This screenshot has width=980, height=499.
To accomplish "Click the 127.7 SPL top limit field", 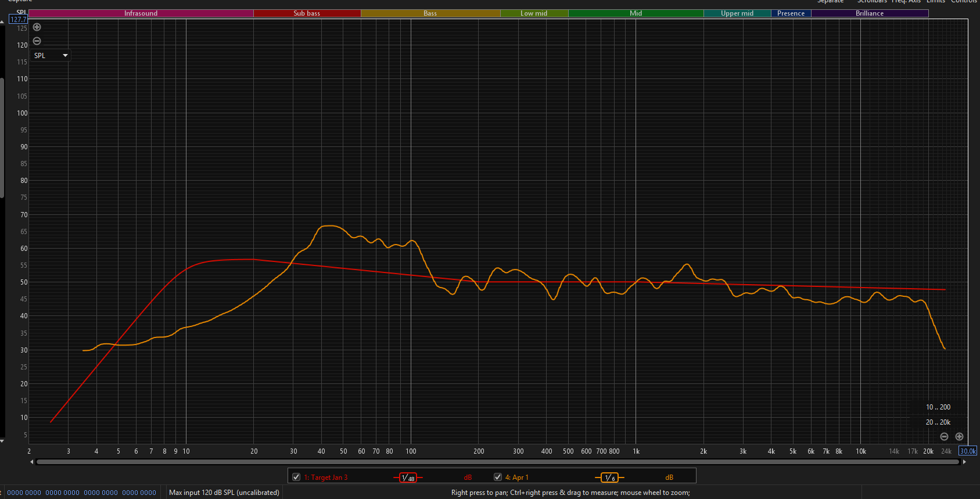I will [x=18, y=20].
